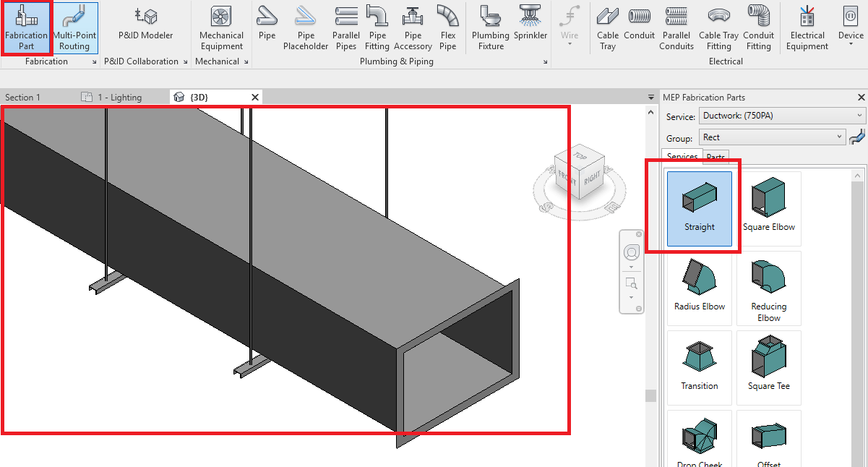Place Electrical Equipment
The width and height of the screenshot is (868, 467).
click(807, 29)
